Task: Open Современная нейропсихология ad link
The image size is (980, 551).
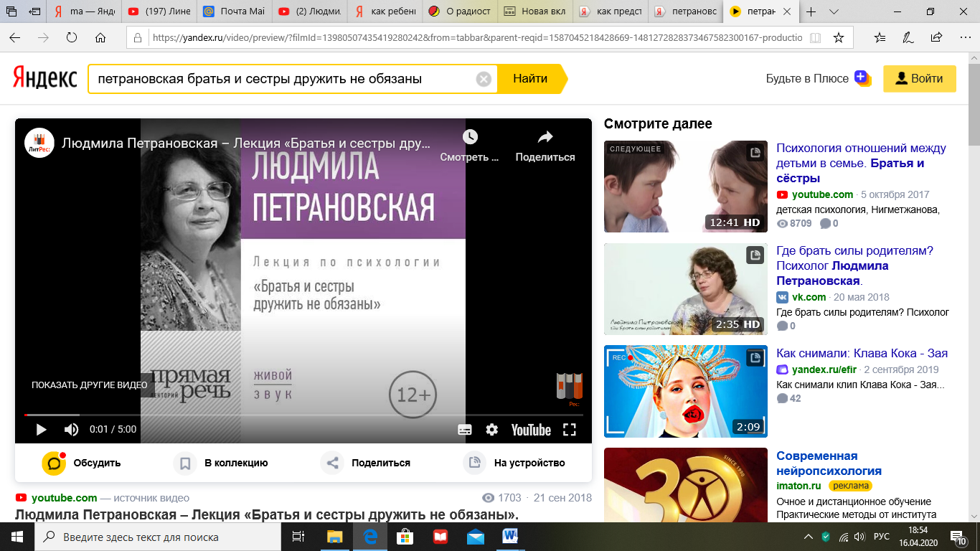Action: [829, 463]
